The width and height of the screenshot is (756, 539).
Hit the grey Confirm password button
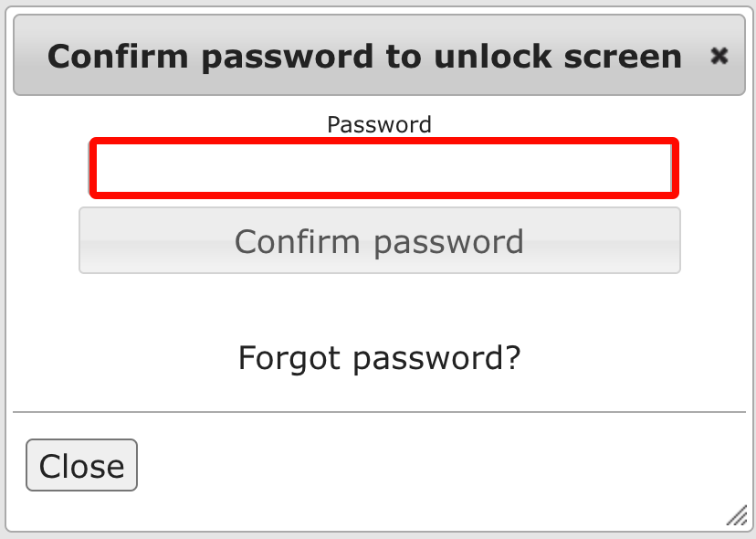click(379, 241)
